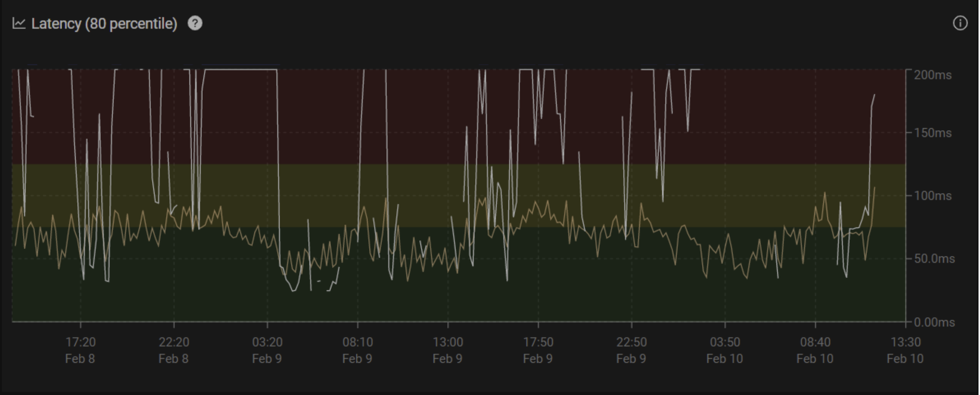Pick the 50.0ms y-axis label
This screenshot has height=395, width=980.
point(934,259)
